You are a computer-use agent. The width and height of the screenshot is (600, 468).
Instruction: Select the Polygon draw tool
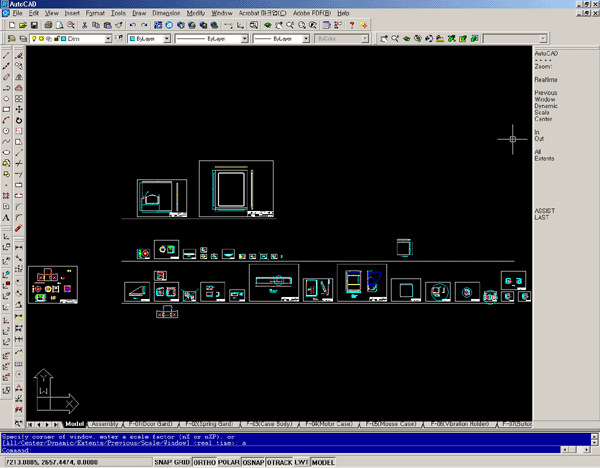coord(6,99)
